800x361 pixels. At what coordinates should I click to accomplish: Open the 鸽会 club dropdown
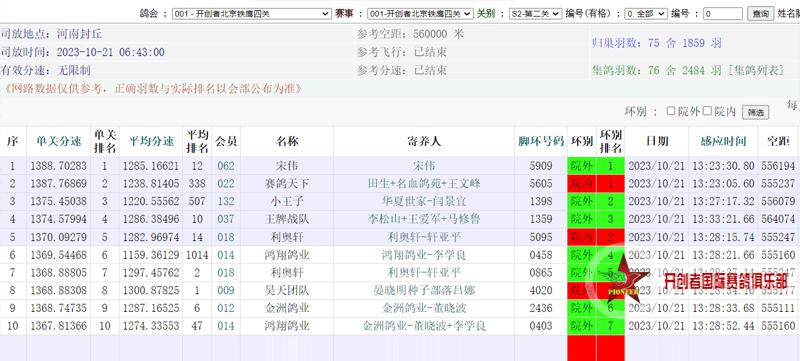tap(251, 14)
